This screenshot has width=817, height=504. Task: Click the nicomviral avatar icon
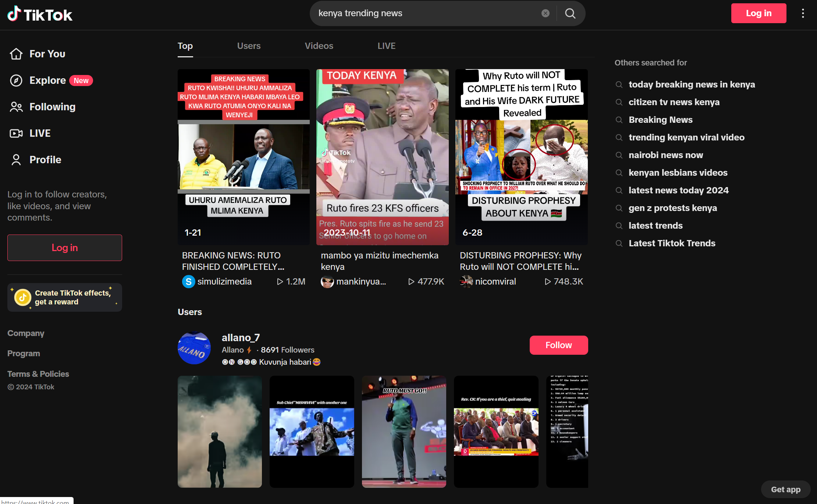(466, 282)
